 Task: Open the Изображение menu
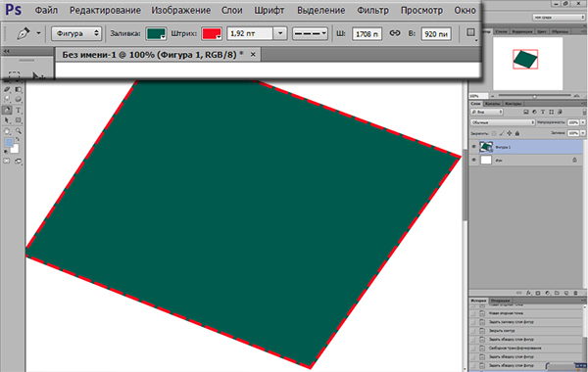point(180,11)
